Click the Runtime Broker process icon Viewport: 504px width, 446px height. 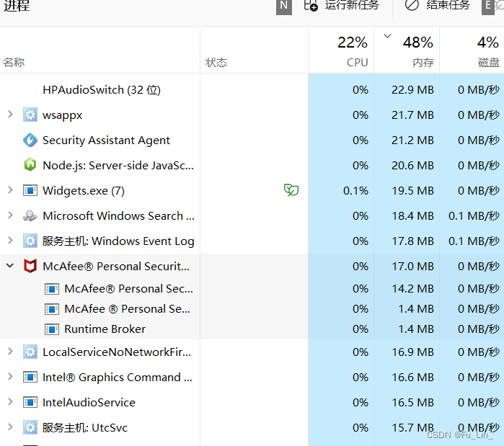click(x=52, y=329)
